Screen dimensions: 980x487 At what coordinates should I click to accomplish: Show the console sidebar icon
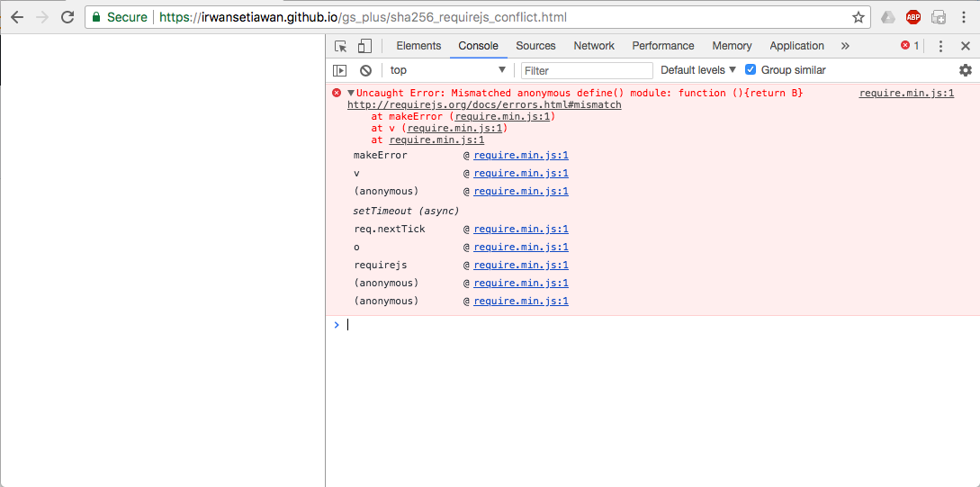tap(339, 70)
